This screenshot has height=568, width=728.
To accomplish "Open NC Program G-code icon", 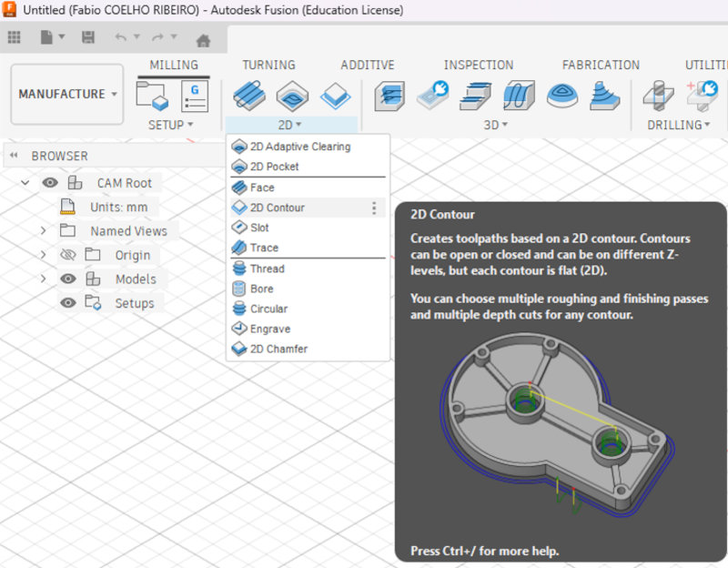I will click(195, 96).
